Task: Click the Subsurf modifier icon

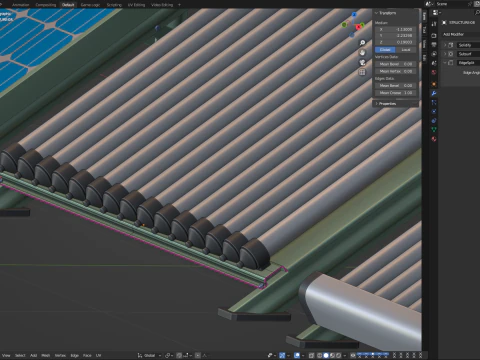Action: tap(451, 54)
